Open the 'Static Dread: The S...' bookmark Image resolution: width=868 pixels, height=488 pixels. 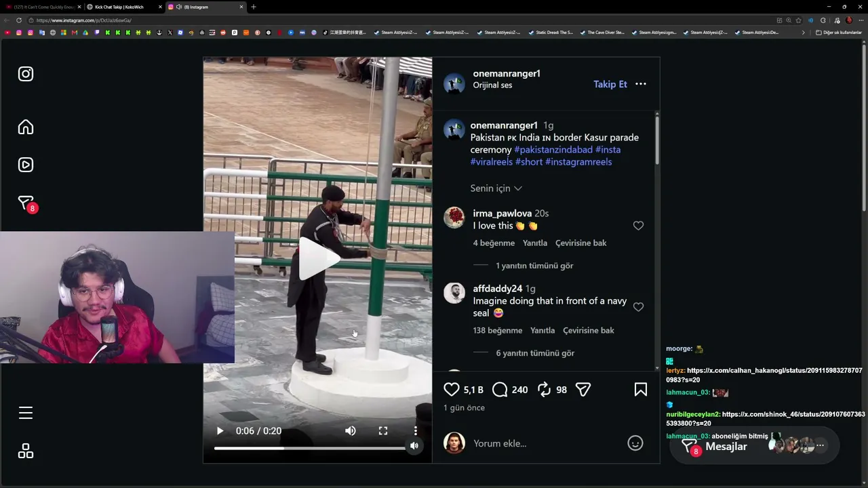tap(550, 33)
